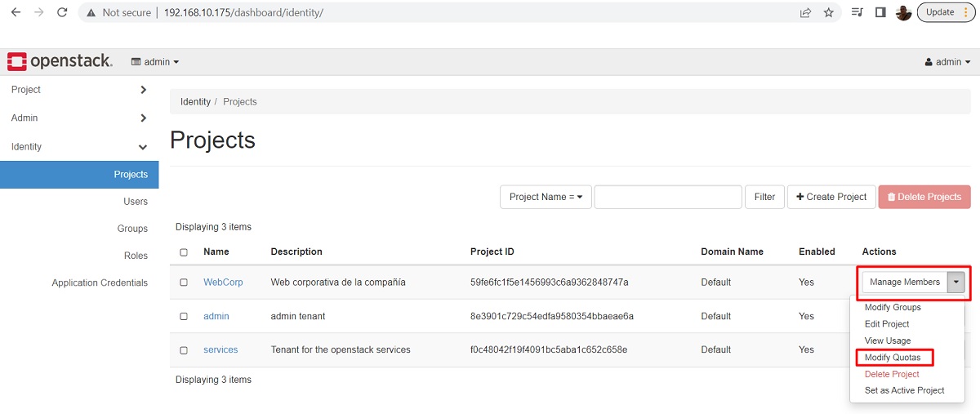The height and width of the screenshot is (414, 980).
Task: Collapse the Identity sidebar section
Action: click(x=79, y=147)
